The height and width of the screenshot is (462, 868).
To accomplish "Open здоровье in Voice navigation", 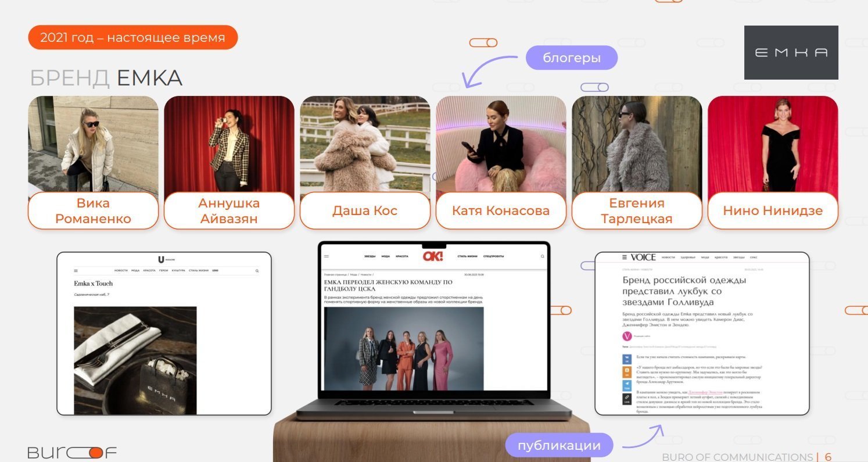I will coord(688,257).
